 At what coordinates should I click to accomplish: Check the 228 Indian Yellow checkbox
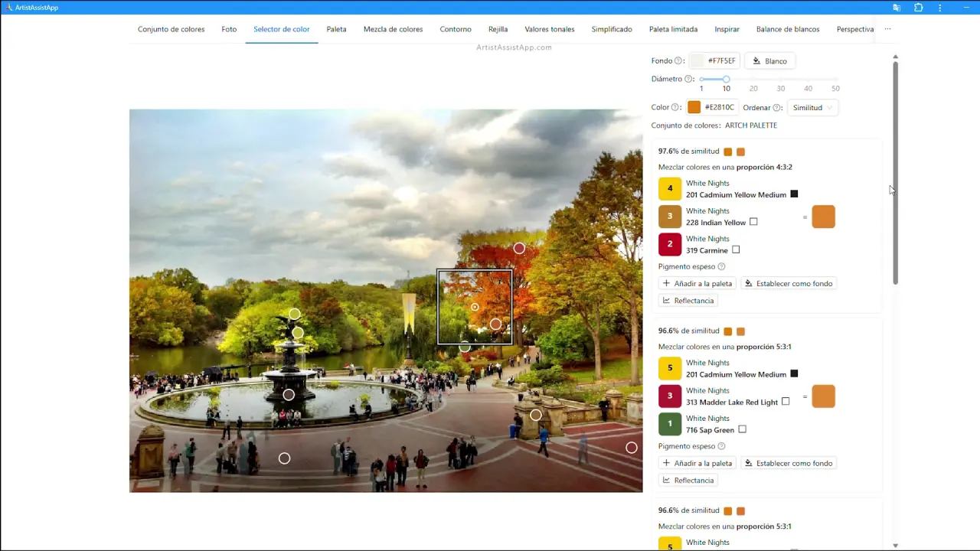tap(753, 222)
